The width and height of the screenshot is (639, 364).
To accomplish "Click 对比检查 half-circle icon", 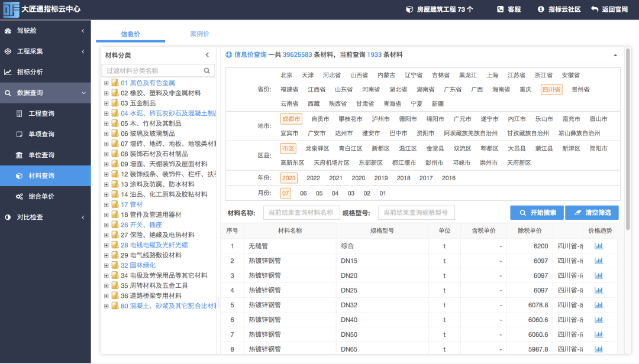I will (x=8, y=217).
